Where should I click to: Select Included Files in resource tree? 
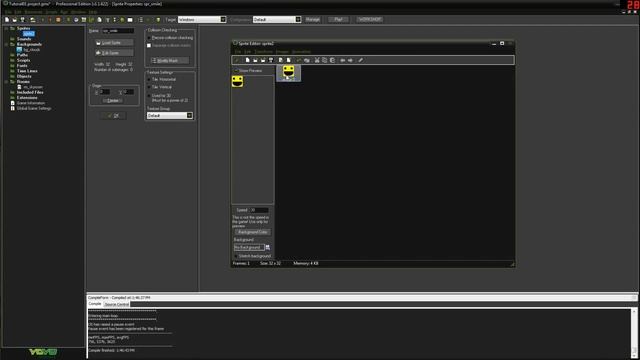pos(30,92)
